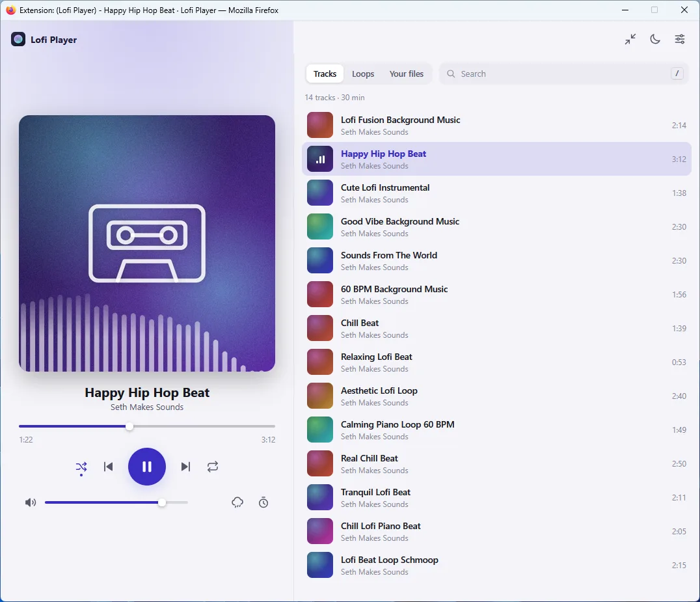Click 60 BPM Background Music thumbnail
Image resolution: width=700 pixels, height=602 pixels.
320,295
